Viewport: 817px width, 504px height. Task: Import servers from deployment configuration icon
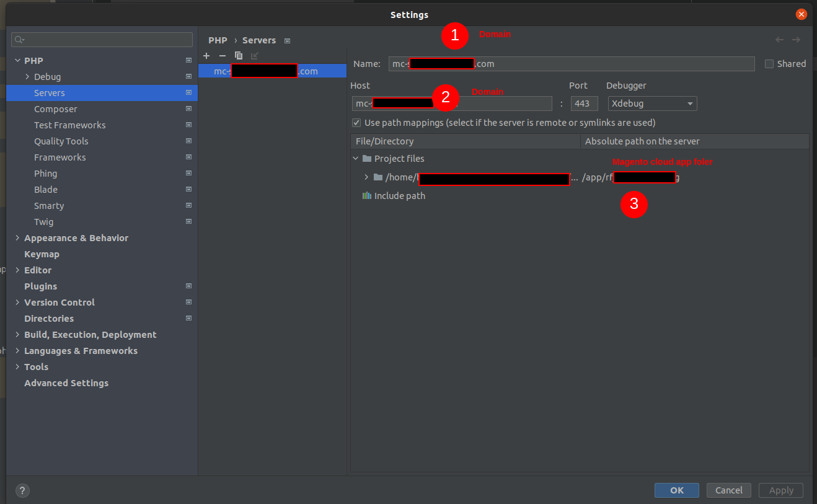pyautogui.click(x=254, y=56)
